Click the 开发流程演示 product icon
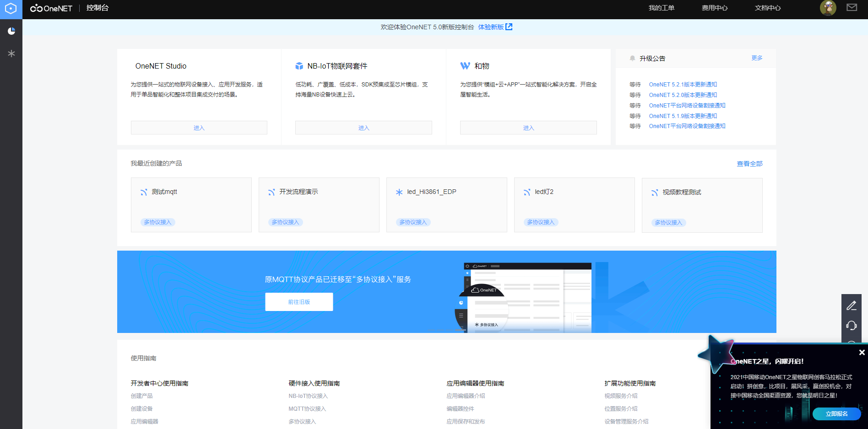868x429 pixels. point(271,192)
